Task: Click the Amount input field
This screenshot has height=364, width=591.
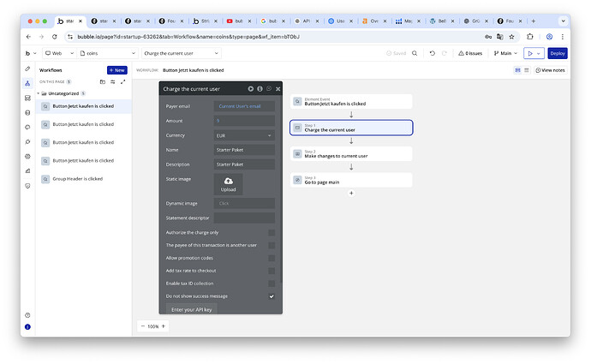Action: pyautogui.click(x=244, y=121)
